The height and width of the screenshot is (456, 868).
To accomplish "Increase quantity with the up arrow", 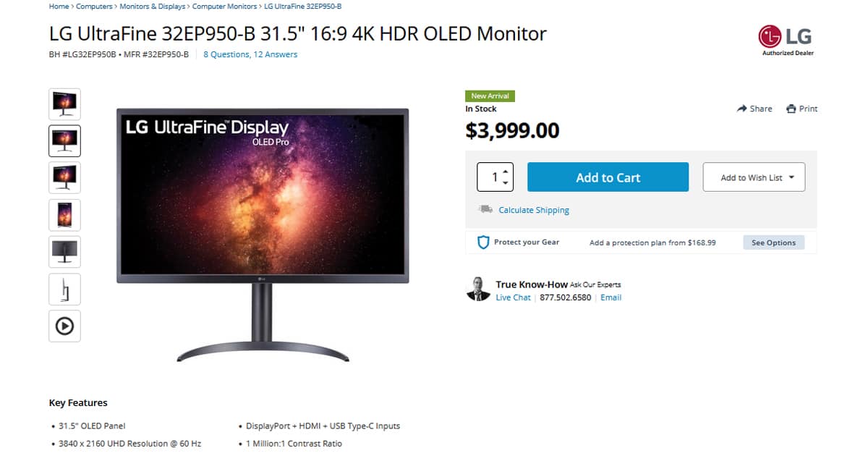I will 505,172.
